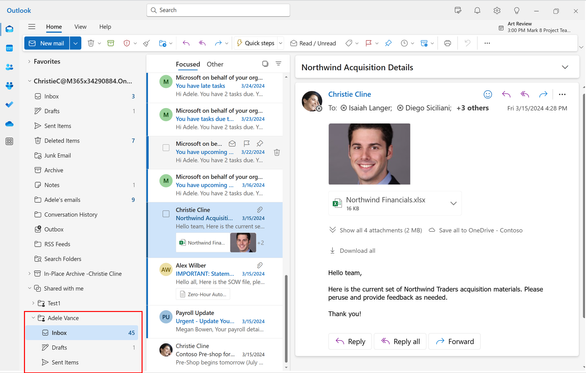This screenshot has width=586, height=373.
Task: Click the Reply all arrow in the ribbon
Action: click(x=202, y=43)
